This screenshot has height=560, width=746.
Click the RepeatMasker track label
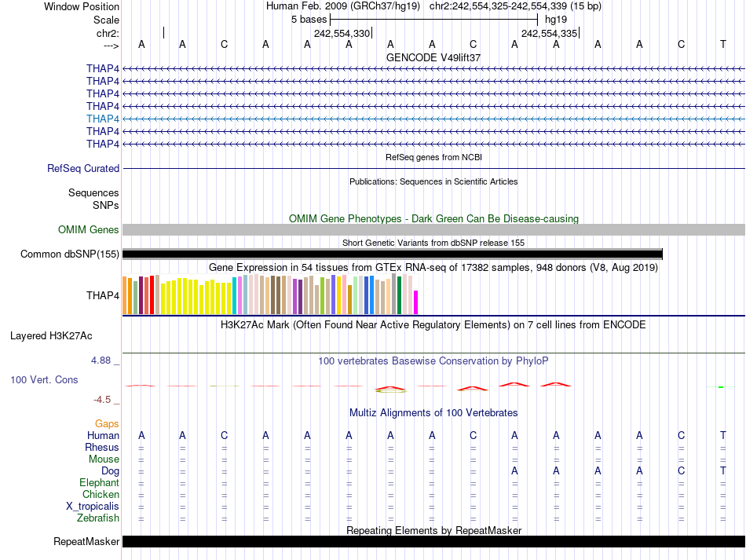[86, 542]
